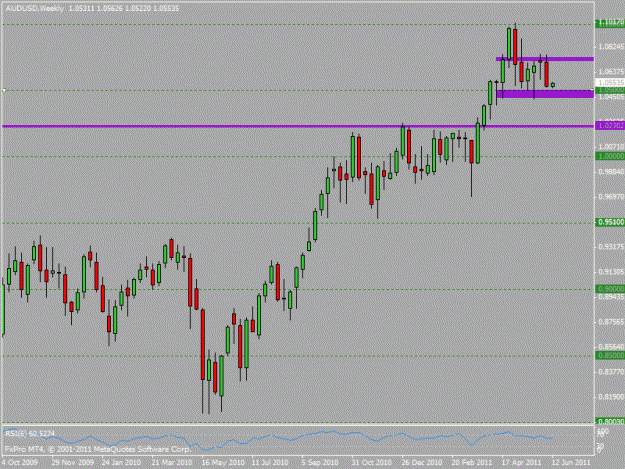Click the 1.00710 price axis label
625x469 pixels.
[611, 147]
